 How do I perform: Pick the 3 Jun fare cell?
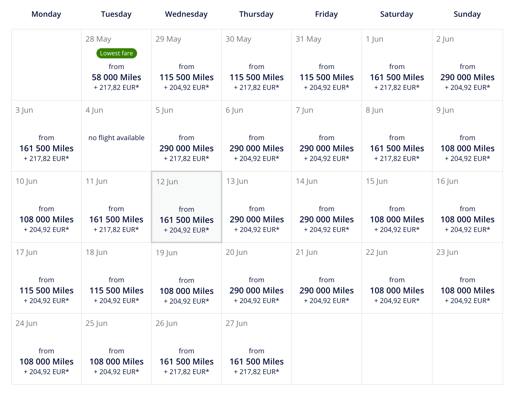click(x=46, y=136)
